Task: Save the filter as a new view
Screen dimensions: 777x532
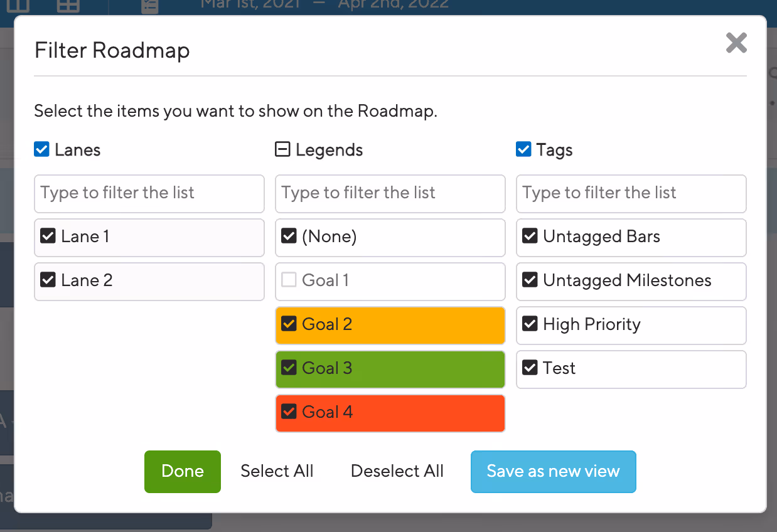Action: point(553,471)
